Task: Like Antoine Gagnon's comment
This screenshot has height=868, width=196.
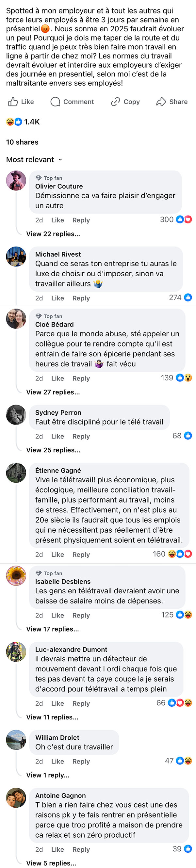Action: pos(58,849)
